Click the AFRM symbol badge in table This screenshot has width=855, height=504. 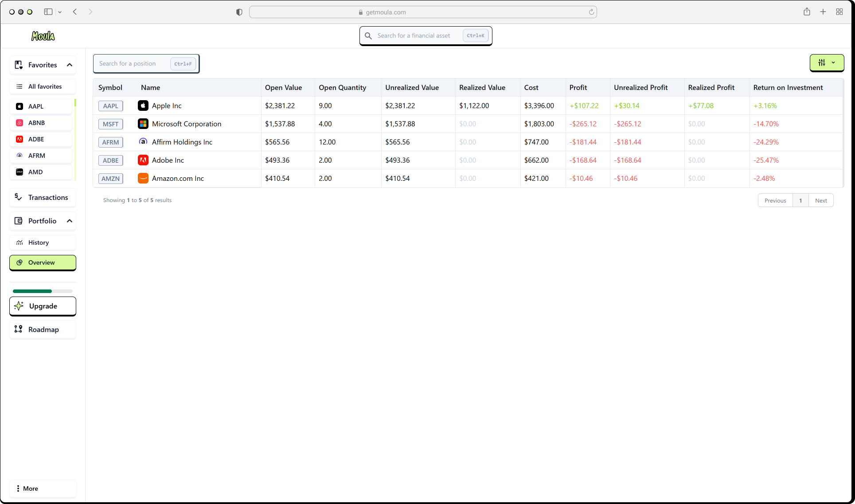110,142
